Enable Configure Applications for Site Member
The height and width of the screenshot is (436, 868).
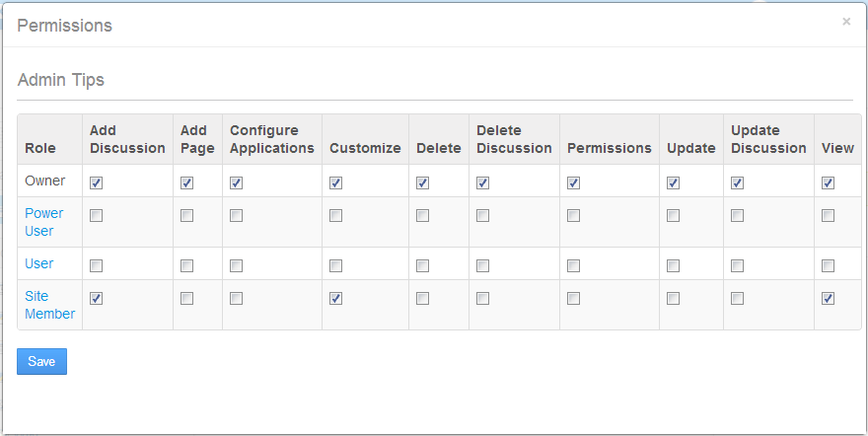(237, 299)
